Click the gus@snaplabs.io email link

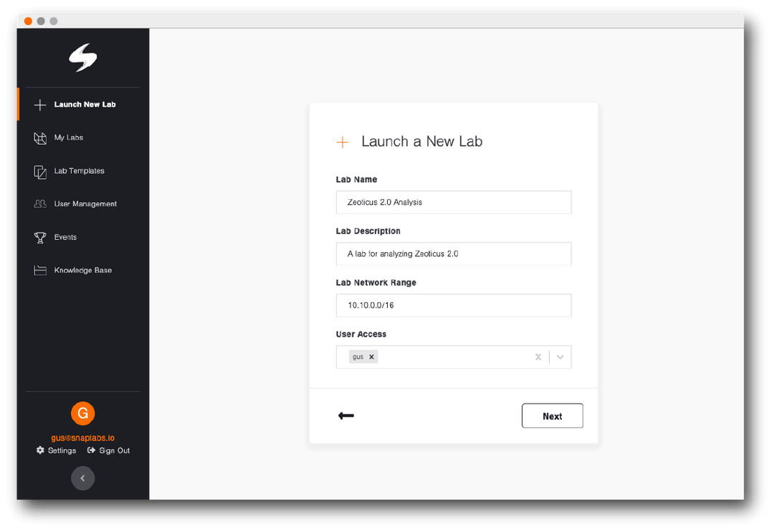(83, 437)
